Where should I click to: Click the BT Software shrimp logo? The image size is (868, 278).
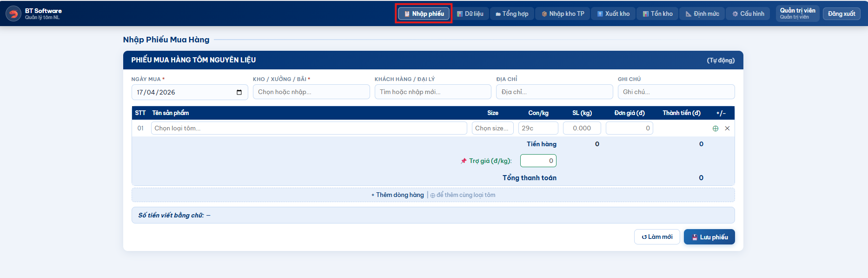tap(13, 14)
